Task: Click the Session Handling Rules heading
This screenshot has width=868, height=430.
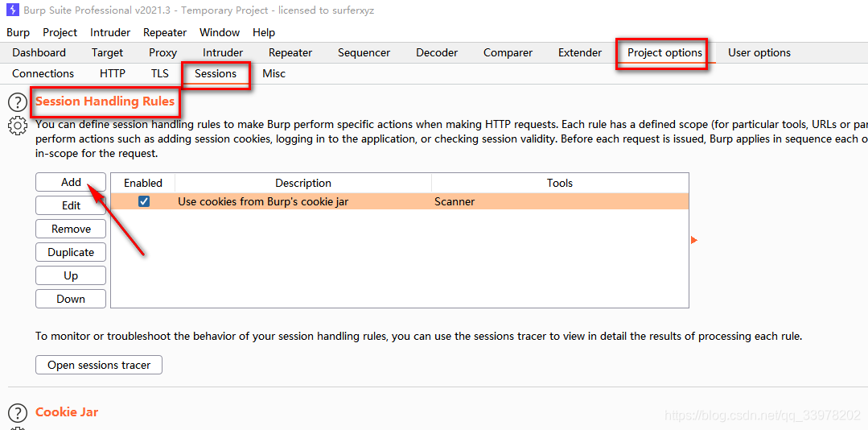Action: 105,101
